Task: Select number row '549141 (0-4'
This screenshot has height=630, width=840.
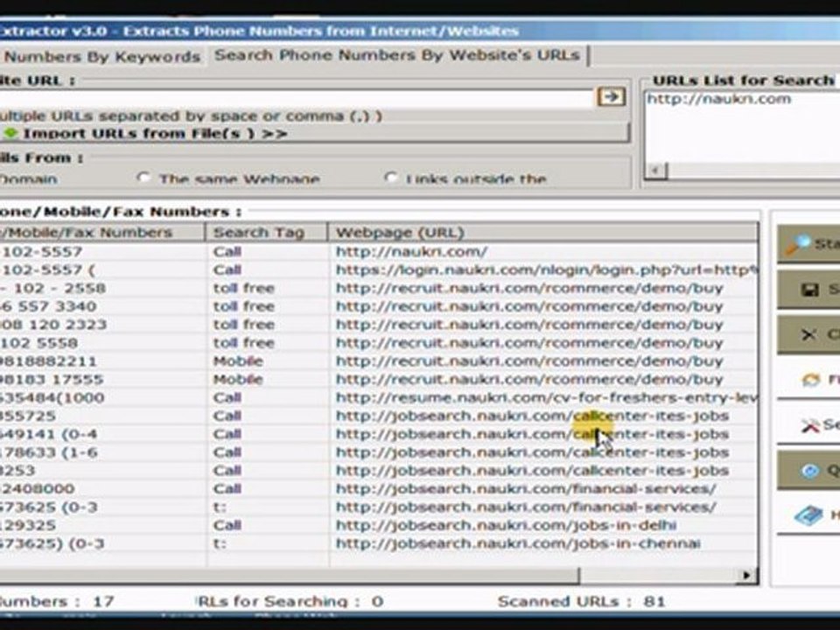Action: pos(49,434)
